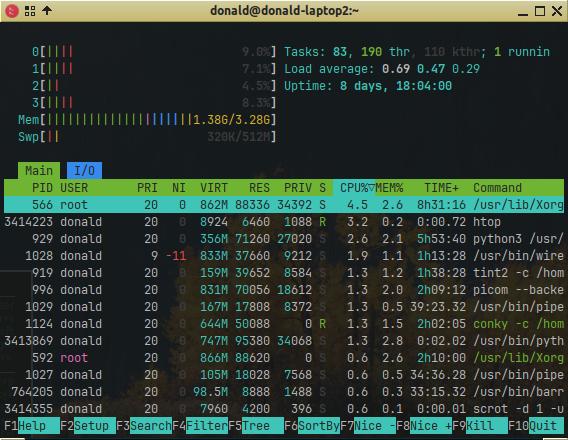Sort by the MEM% column header
Image resolution: width=568 pixels, height=440 pixels.
tap(389, 188)
